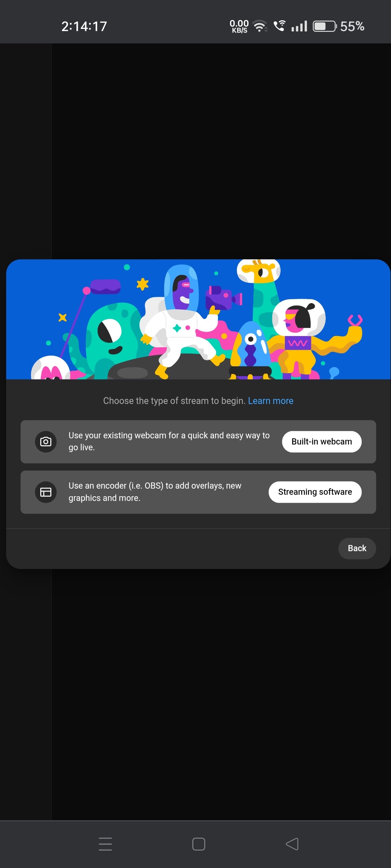Choose the Built-in webcam button

[321, 442]
